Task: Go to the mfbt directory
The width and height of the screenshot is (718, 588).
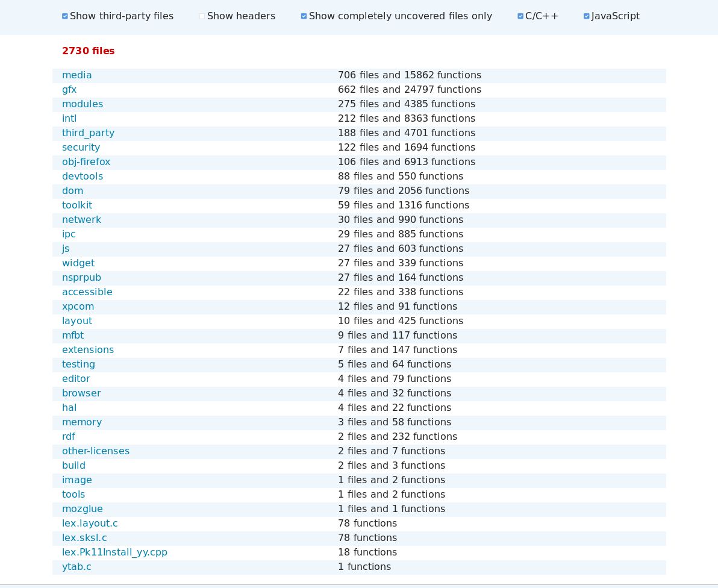Action: pyautogui.click(x=73, y=336)
